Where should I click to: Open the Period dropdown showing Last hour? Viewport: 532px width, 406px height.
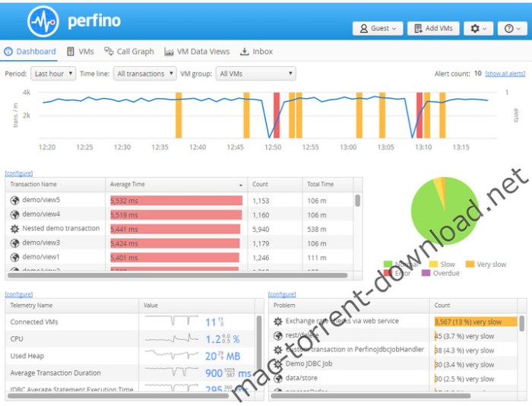[53, 74]
